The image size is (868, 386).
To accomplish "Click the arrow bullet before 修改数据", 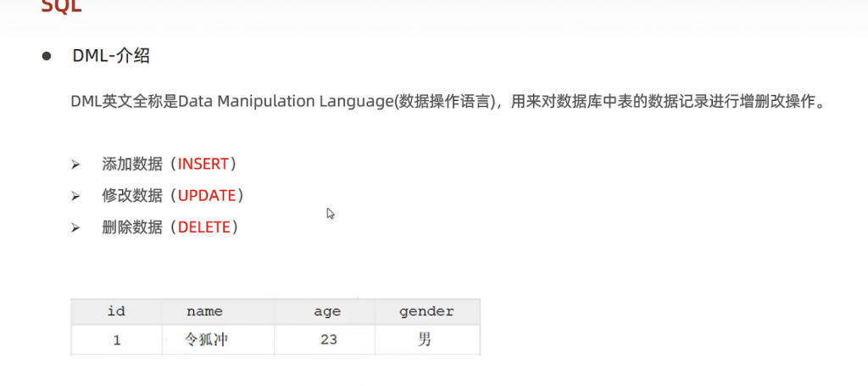I will click(75, 196).
